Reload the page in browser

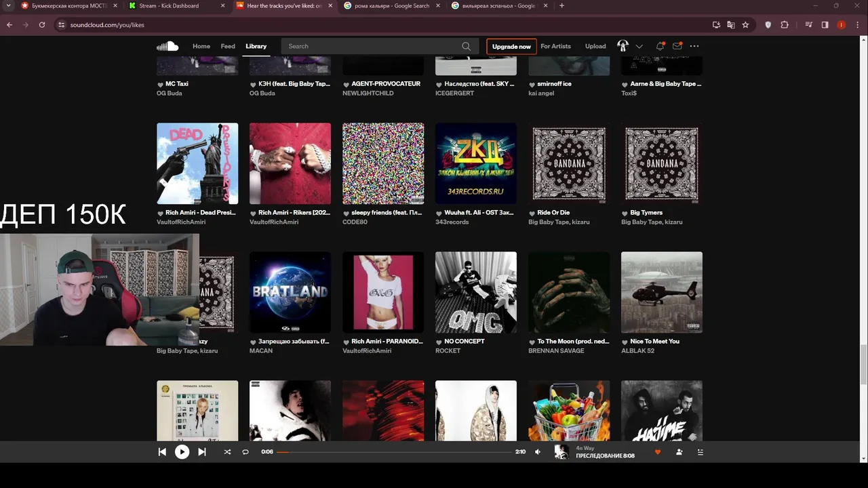coord(42,24)
